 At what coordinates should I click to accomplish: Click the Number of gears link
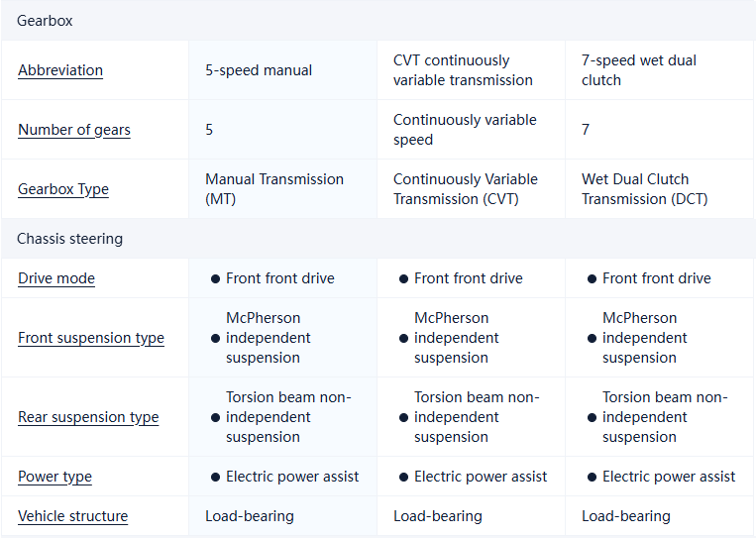(x=74, y=130)
